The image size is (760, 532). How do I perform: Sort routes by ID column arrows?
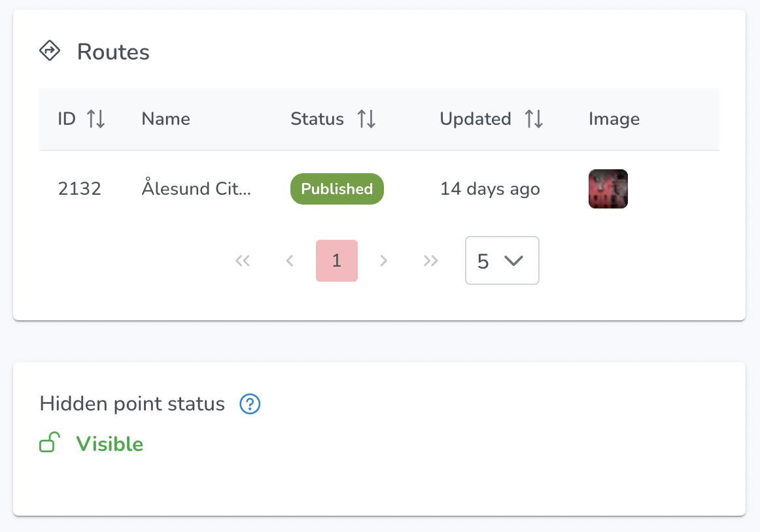(96, 119)
